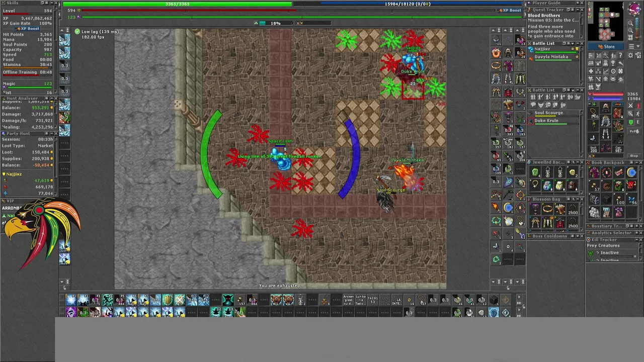
Task: Select the mushrooms stack of 57
Action: tap(594, 186)
